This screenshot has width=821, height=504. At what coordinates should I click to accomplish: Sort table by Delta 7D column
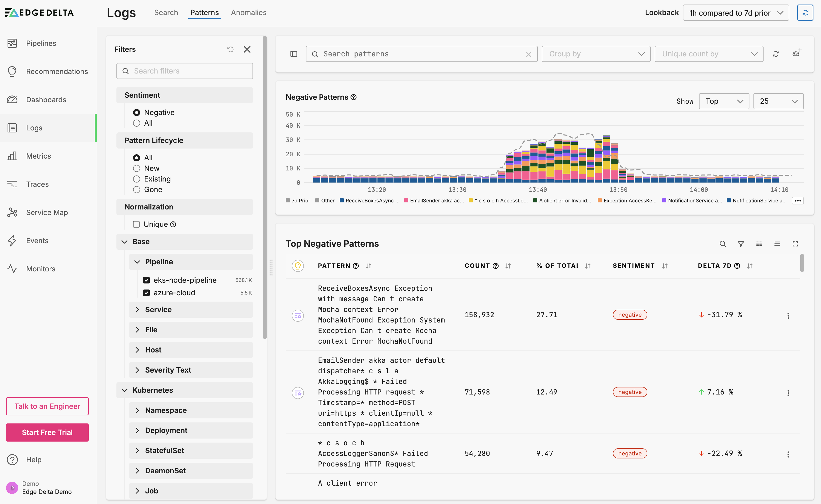pos(750,266)
